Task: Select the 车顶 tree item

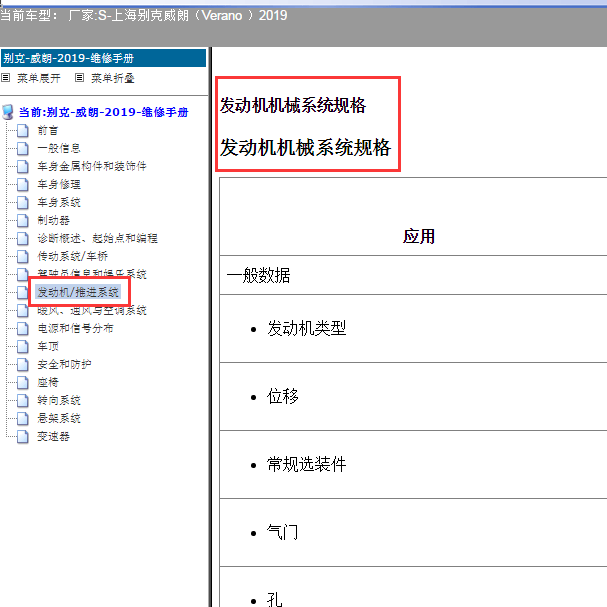Action: click(48, 346)
